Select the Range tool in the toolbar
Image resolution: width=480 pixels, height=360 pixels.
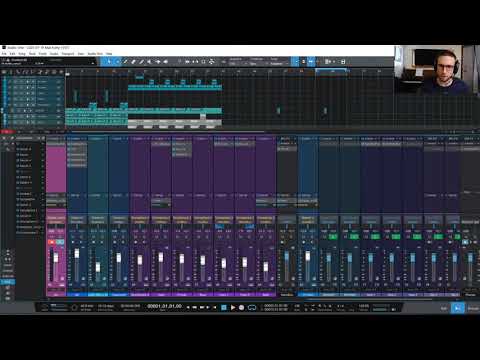click(117, 62)
